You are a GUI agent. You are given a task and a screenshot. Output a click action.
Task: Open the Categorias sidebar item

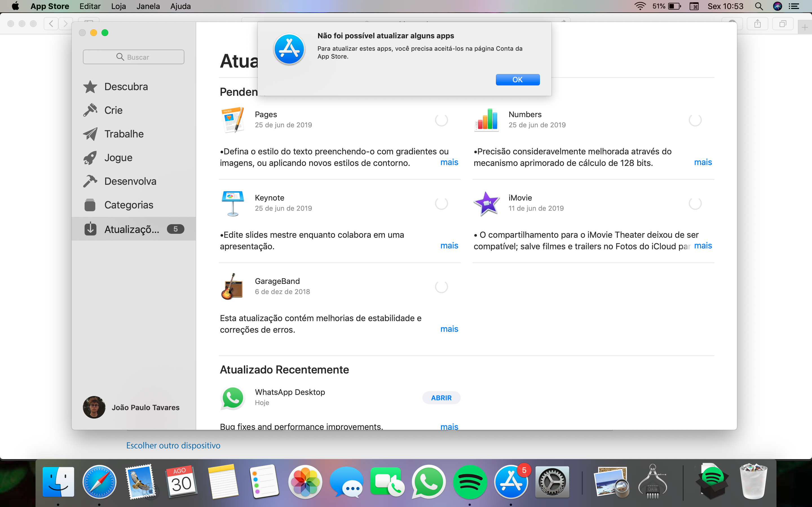(129, 205)
